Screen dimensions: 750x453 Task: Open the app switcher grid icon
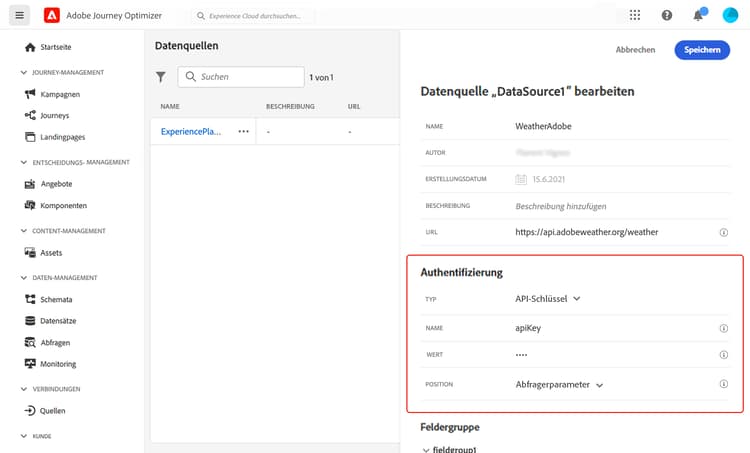point(635,15)
